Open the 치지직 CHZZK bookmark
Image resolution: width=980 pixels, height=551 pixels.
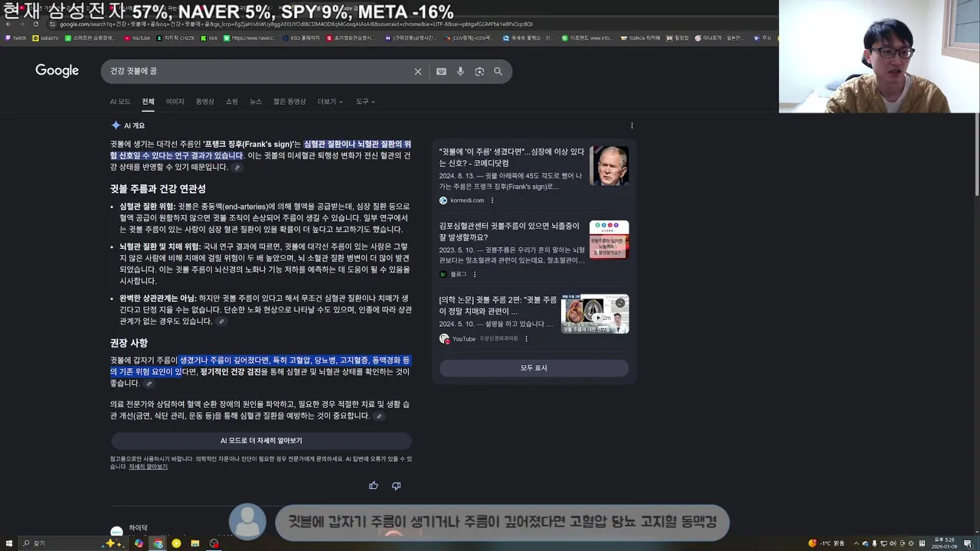point(176,37)
